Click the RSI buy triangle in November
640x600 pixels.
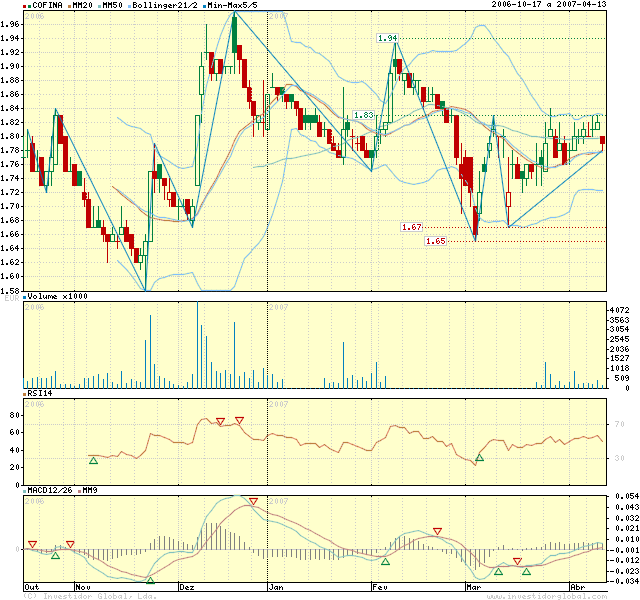coord(93,461)
